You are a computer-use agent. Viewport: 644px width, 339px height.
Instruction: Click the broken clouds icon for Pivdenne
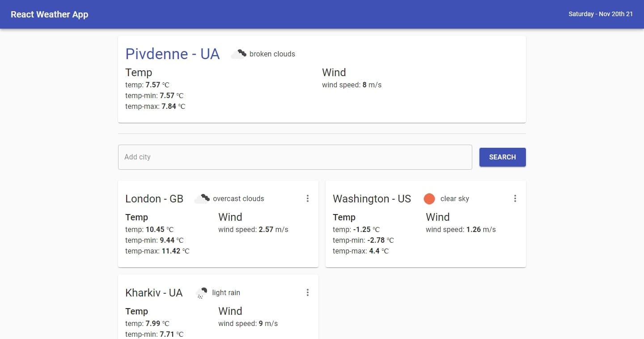(238, 54)
